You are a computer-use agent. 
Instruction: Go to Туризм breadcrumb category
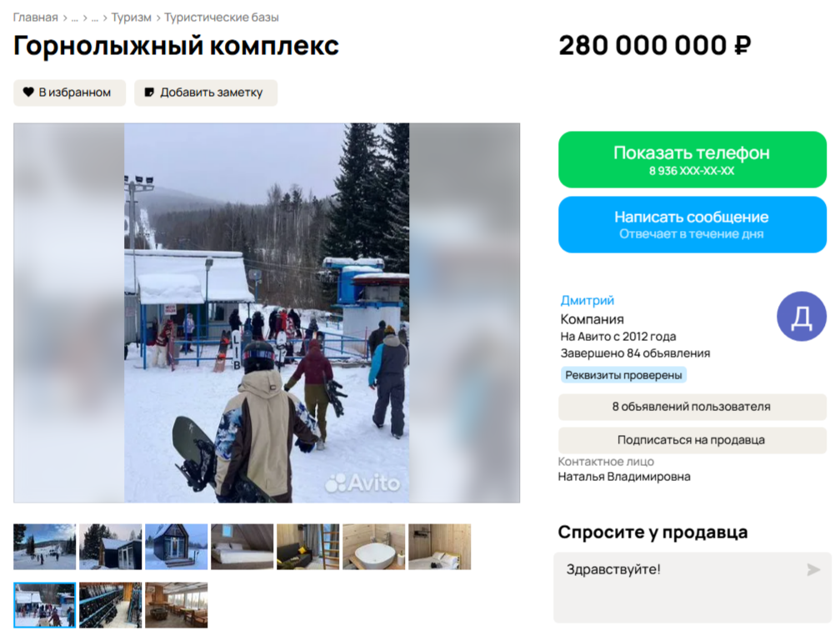coord(132,18)
